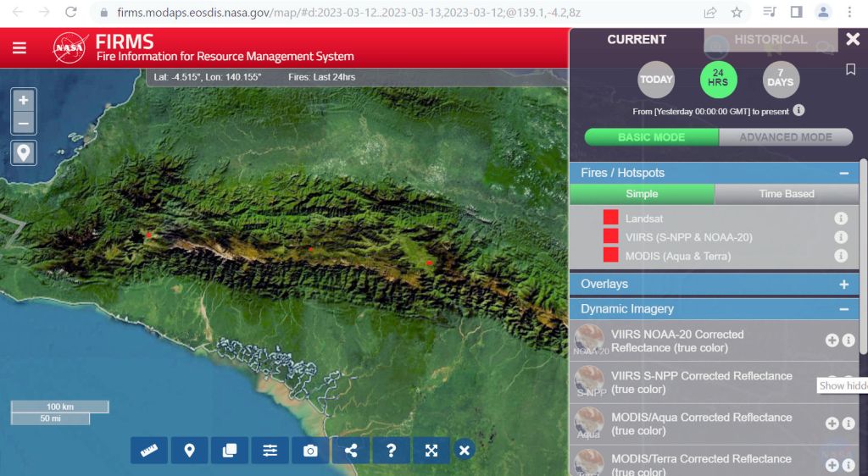Expand the Overlays section

(x=843, y=285)
